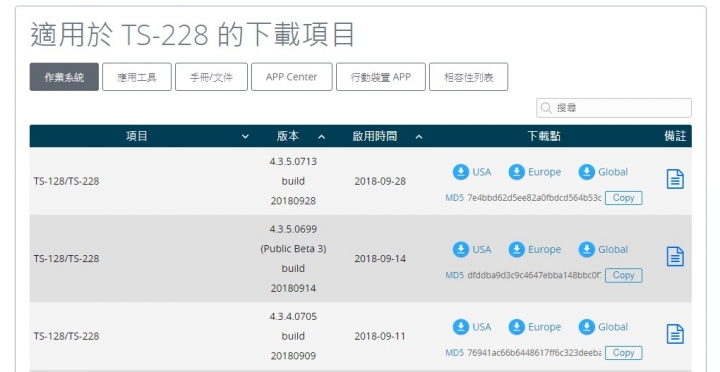Click version 4.3.5.0713 text
Image resolution: width=720 pixels, height=372 pixels.
click(293, 162)
